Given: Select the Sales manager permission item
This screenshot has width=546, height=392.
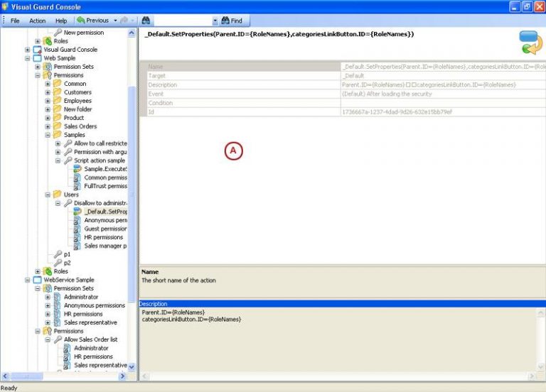Looking at the screenshot, I should [105, 246].
